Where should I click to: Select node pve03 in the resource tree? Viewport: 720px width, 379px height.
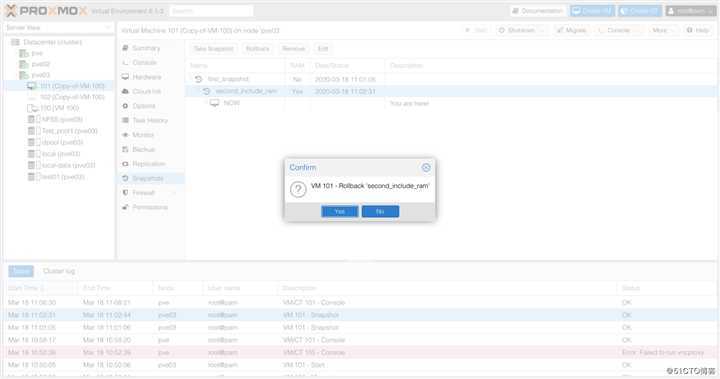click(40, 74)
